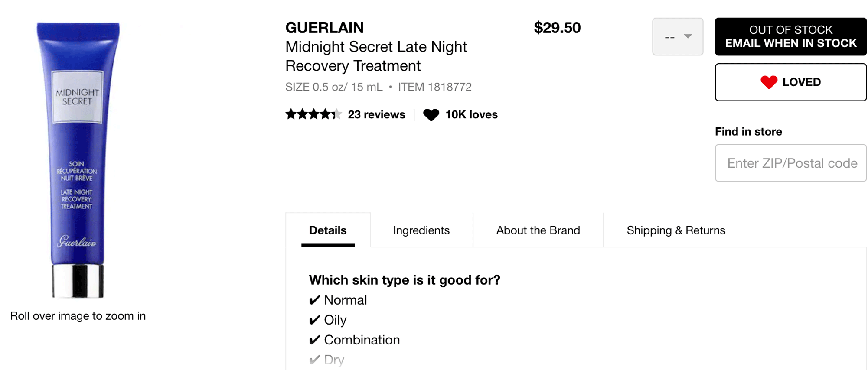Click the black heart beside 10K loves
The height and width of the screenshot is (370, 868).
(x=431, y=115)
